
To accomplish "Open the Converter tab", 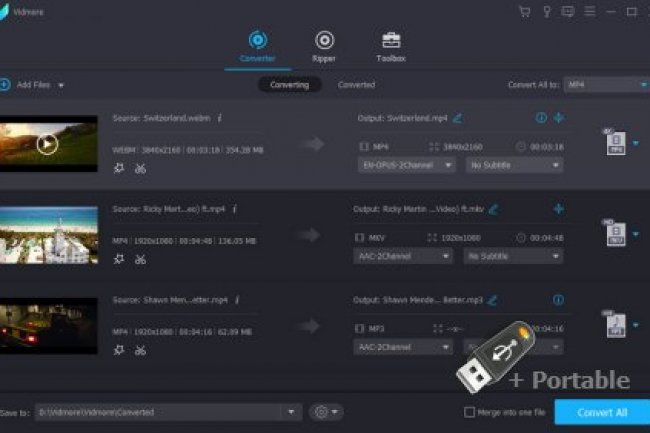I will click(x=257, y=46).
